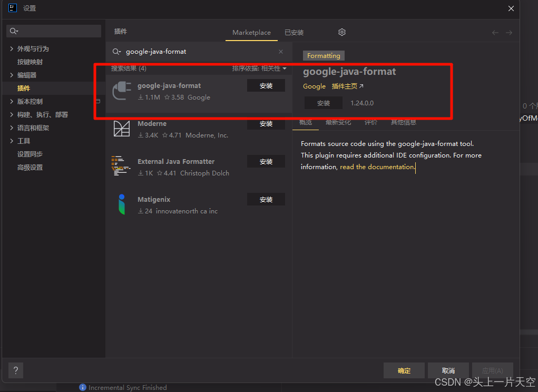Select 高级设置 in the settings tree

coord(30,168)
